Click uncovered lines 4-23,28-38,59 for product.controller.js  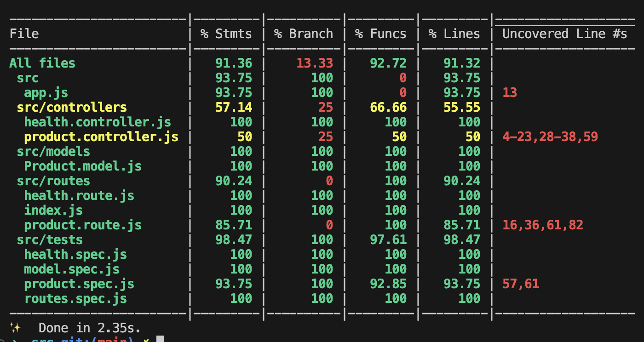(549, 137)
